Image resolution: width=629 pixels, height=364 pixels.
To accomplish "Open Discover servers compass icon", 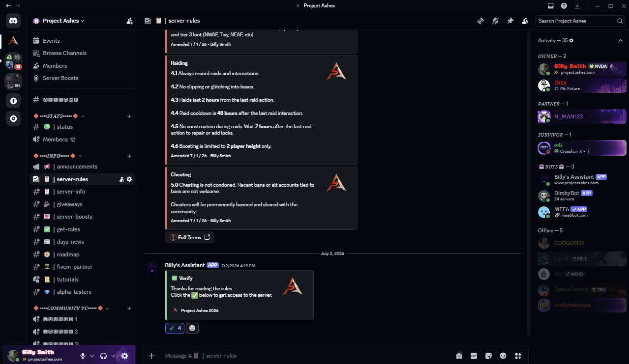I will coord(13,118).
